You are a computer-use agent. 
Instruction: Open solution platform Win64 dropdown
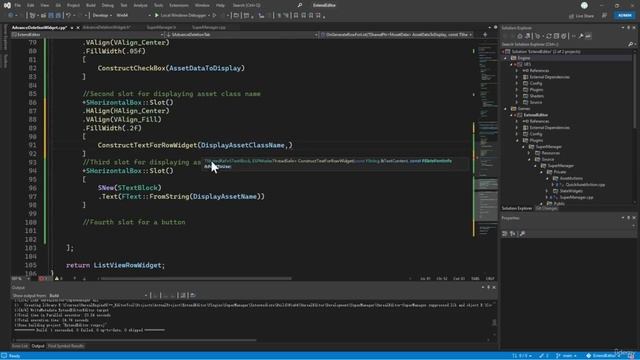tap(133, 16)
